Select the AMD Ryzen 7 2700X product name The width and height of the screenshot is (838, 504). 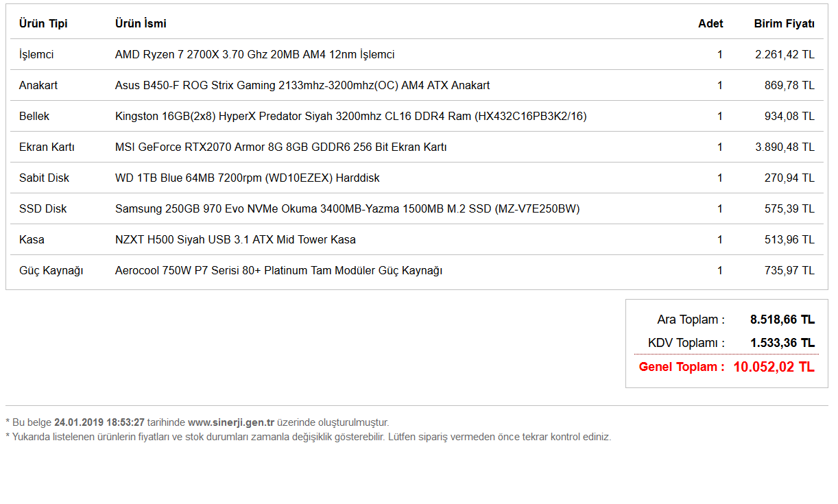pyautogui.click(x=254, y=54)
